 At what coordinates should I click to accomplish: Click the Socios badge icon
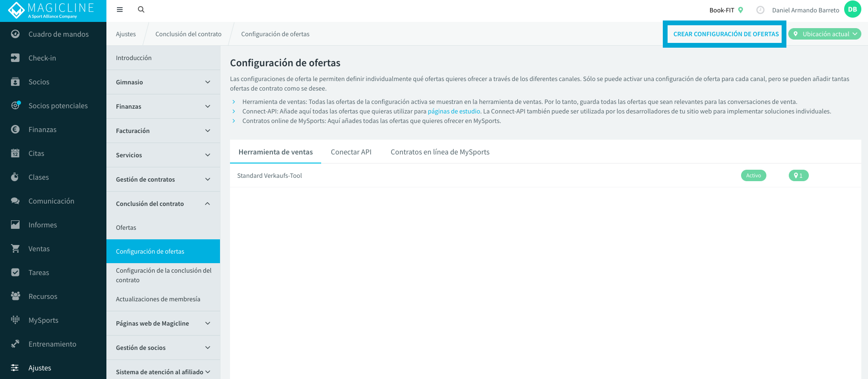pyautogui.click(x=15, y=82)
